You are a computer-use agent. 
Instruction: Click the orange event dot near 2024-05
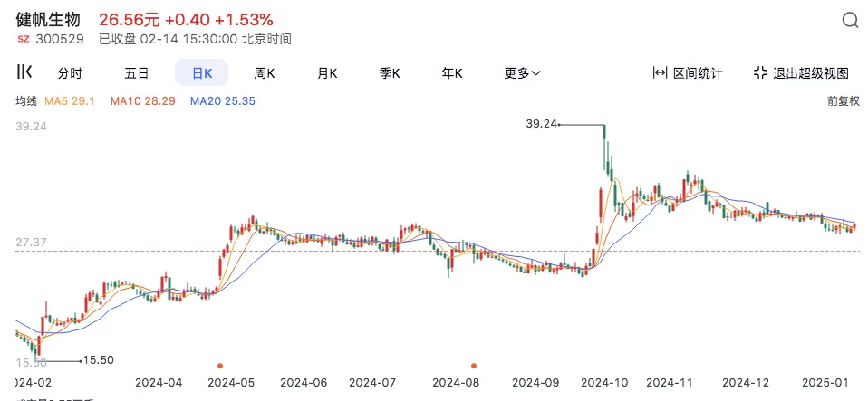pyautogui.click(x=220, y=365)
